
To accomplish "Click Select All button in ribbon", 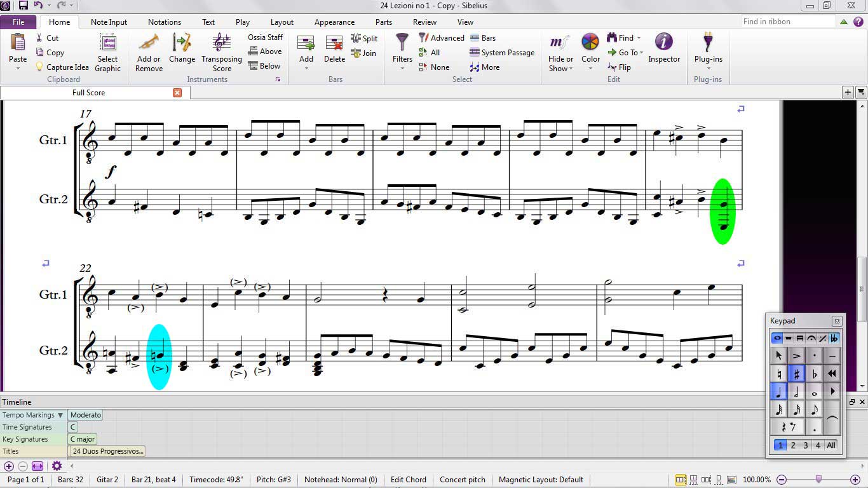I will [x=429, y=53].
